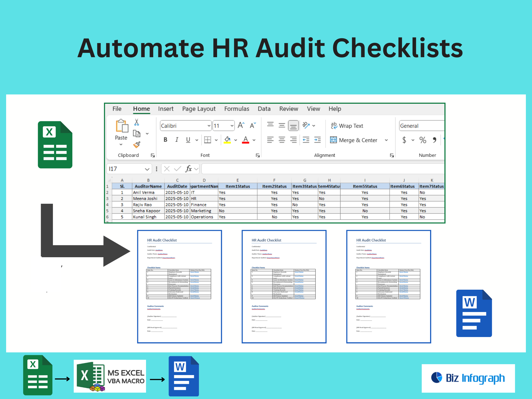
Task: Apply Percent Style format
Action: (x=423, y=140)
